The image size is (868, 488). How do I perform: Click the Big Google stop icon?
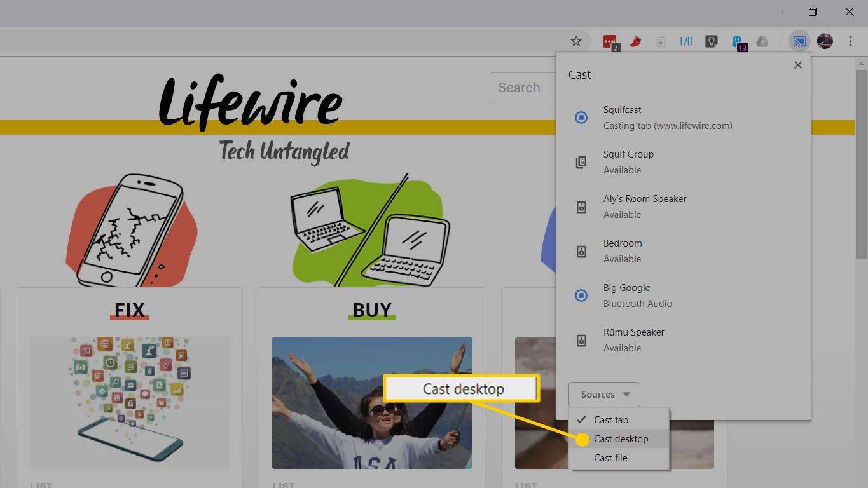[x=581, y=295]
